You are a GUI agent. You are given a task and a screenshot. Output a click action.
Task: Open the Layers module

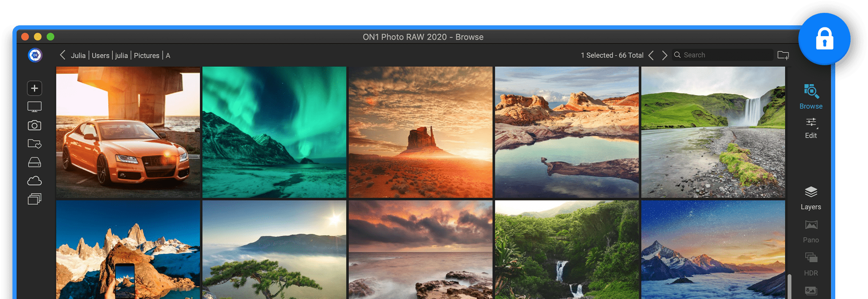pos(811,198)
